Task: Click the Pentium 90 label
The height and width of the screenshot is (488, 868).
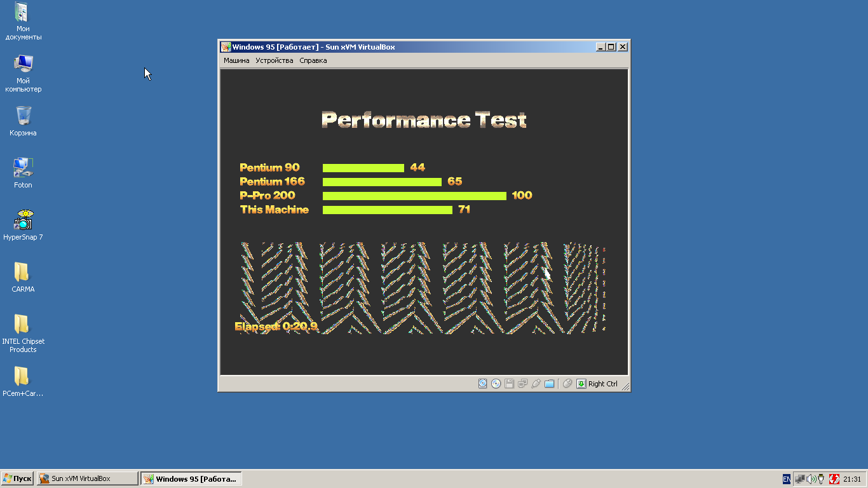Action: 269,168
